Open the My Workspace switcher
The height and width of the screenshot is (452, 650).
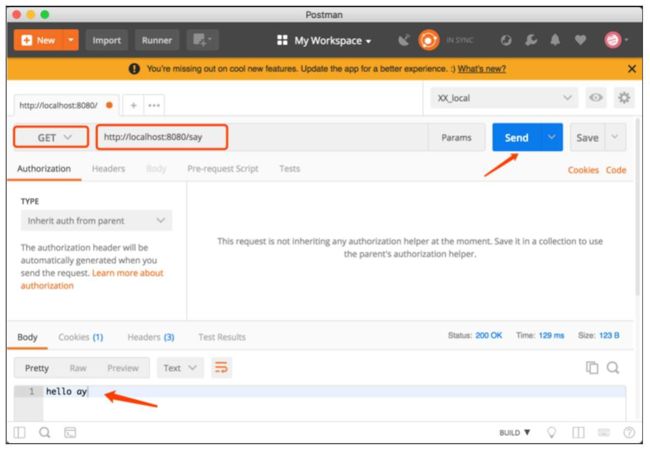[x=324, y=41]
